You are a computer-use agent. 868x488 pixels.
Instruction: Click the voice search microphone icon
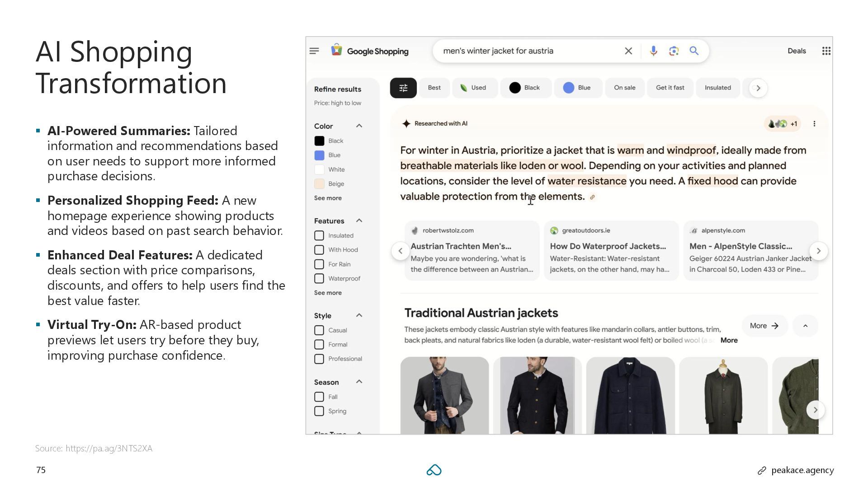pyautogui.click(x=653, y=51)
